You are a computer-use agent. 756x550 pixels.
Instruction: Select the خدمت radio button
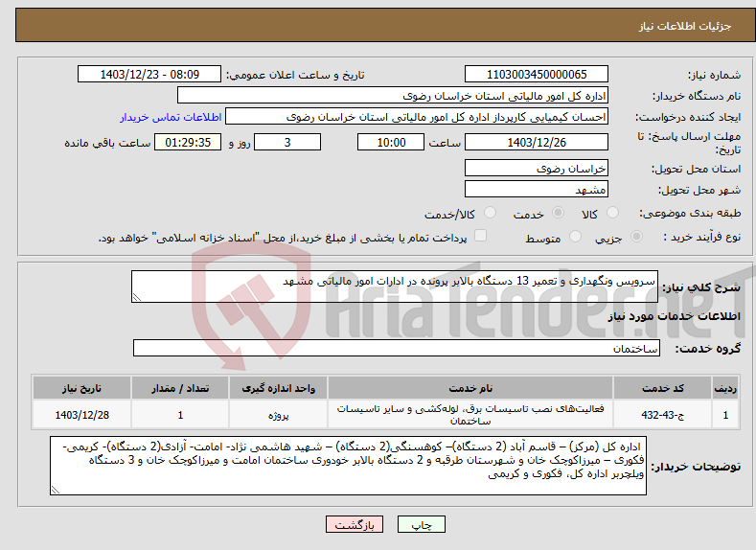pos(558,213)
